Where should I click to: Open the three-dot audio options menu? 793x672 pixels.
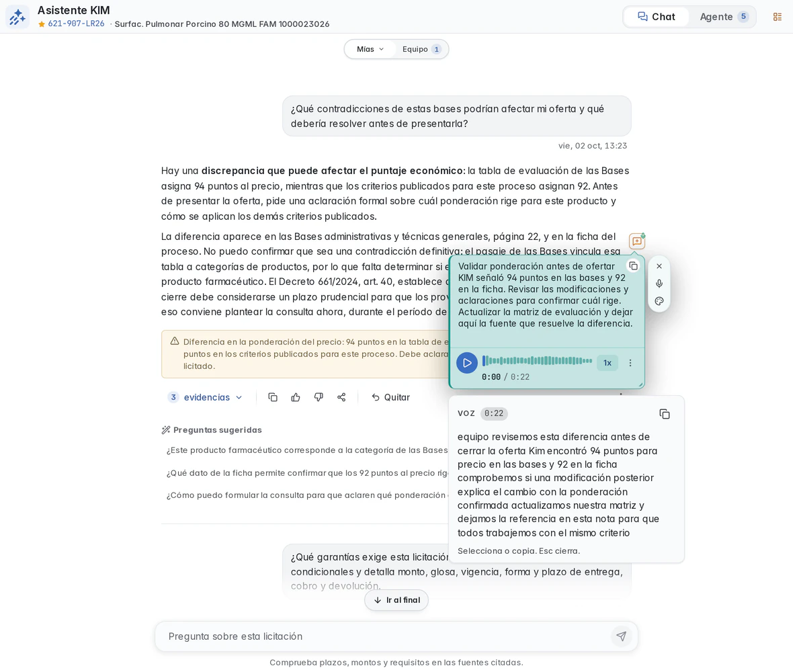pyautogui.click(x=630, y=363)
